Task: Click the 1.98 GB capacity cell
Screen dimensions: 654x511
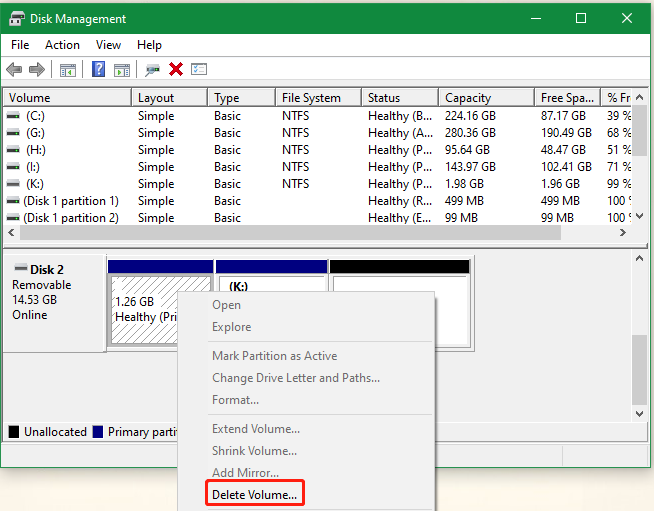Action: [x=464, y=184]
